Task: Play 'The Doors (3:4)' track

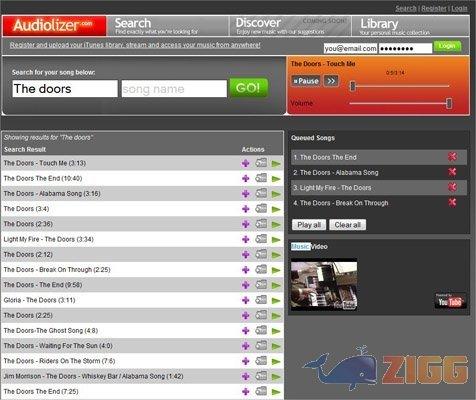Action: click(x=276, y=209)
